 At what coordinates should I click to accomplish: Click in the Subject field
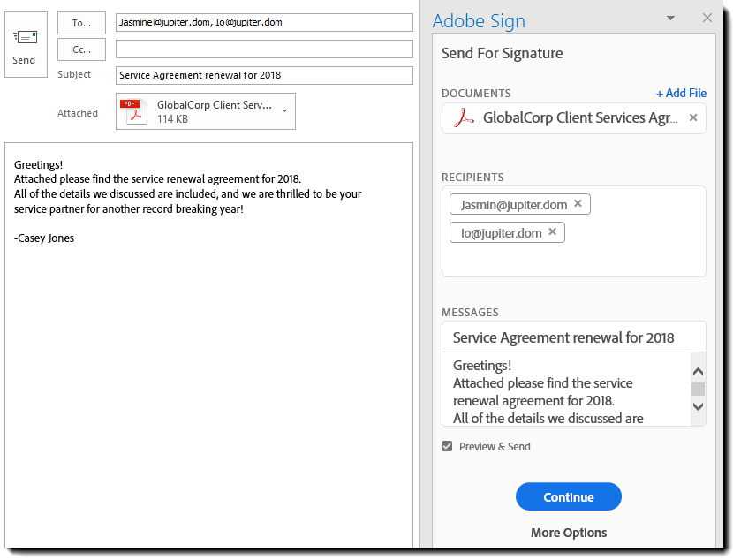pos(264,75)
